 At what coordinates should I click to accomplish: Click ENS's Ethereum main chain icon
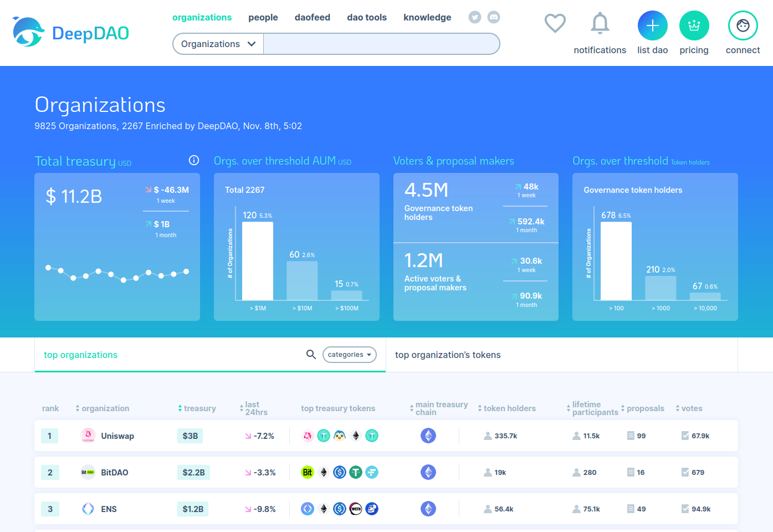pos(428,509)
